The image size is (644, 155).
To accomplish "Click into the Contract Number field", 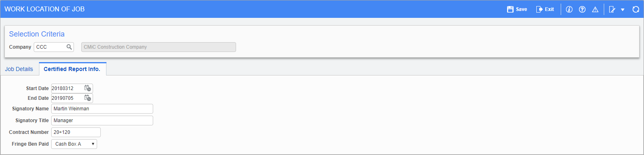I will [x=76, y=132].
